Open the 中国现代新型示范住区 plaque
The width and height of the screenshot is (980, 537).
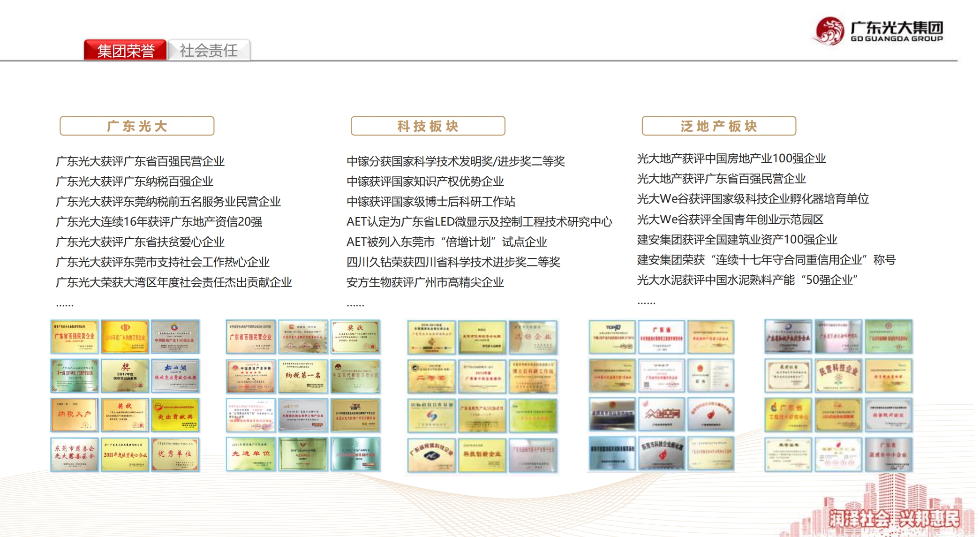pyautogui.click(x=355, y=376)
